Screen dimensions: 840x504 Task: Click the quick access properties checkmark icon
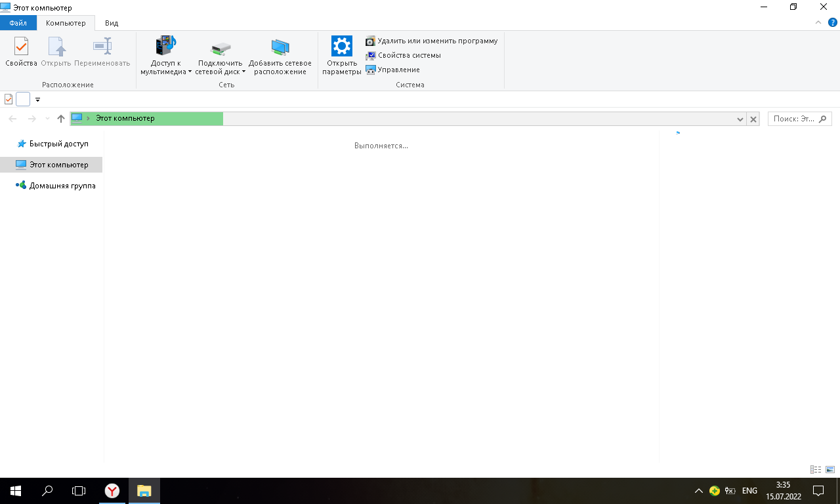coord(9,99)
